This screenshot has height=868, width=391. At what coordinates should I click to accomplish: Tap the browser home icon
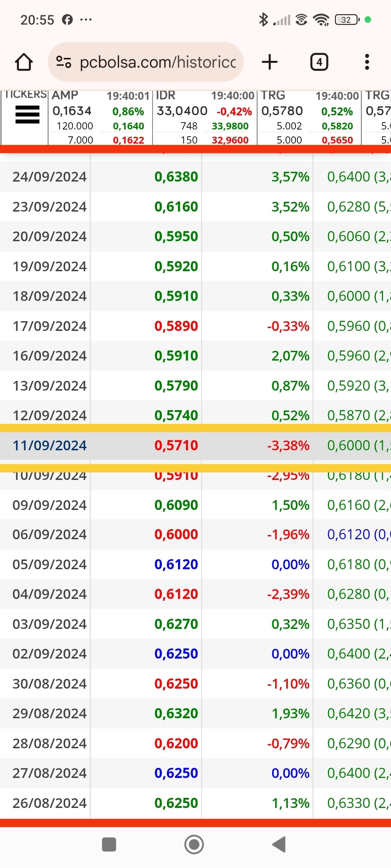coord(24,62)
